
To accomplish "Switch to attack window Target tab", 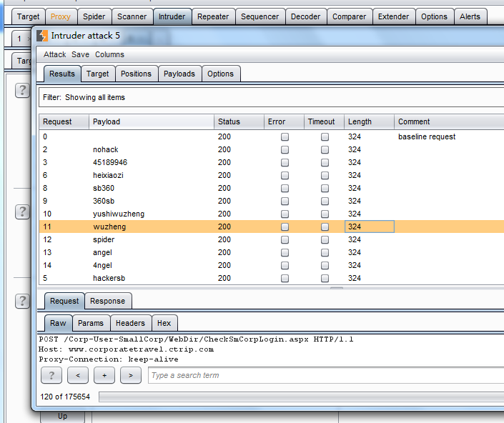I will (98, 74).
